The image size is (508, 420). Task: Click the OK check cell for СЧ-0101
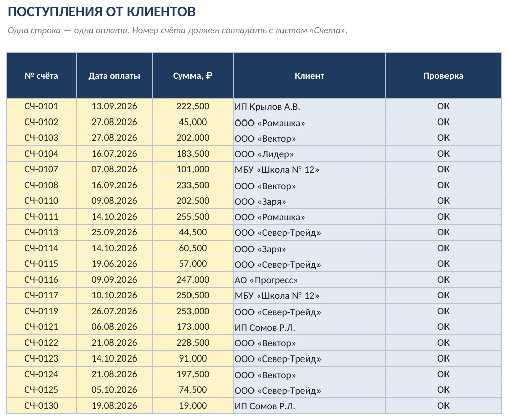coord(443,106)
